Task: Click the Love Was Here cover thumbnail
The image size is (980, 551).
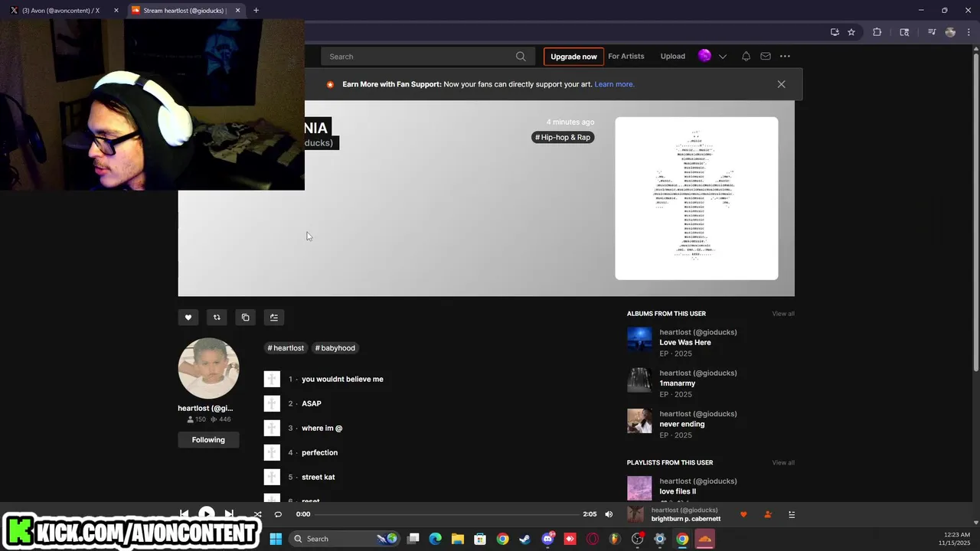Action: (639, 340)
